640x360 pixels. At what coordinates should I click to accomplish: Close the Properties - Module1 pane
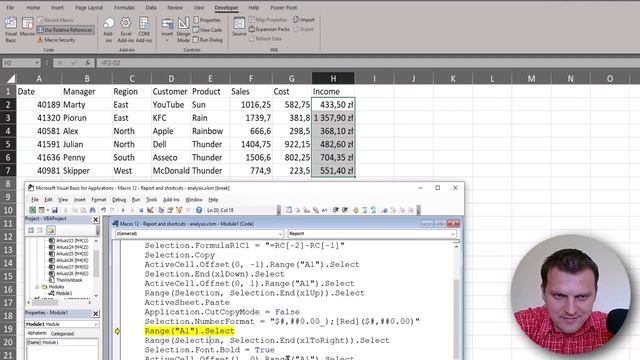tap(96, 313)
